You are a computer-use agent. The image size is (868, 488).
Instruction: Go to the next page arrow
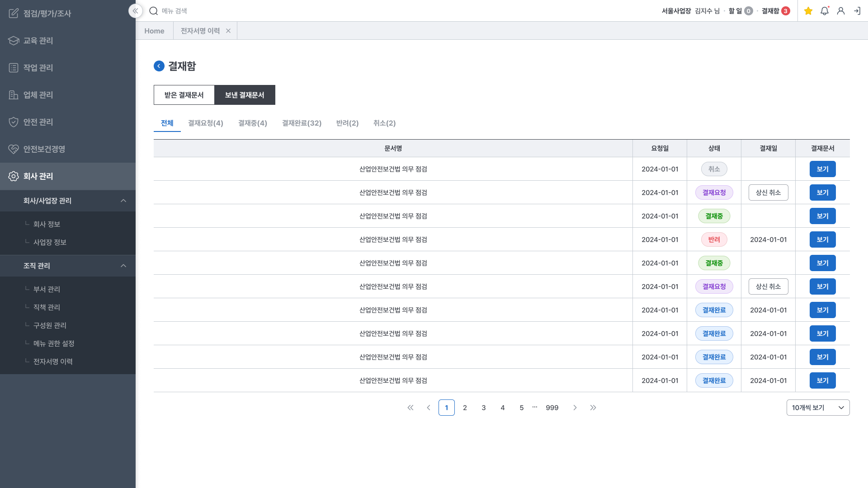tap(575, 408)
